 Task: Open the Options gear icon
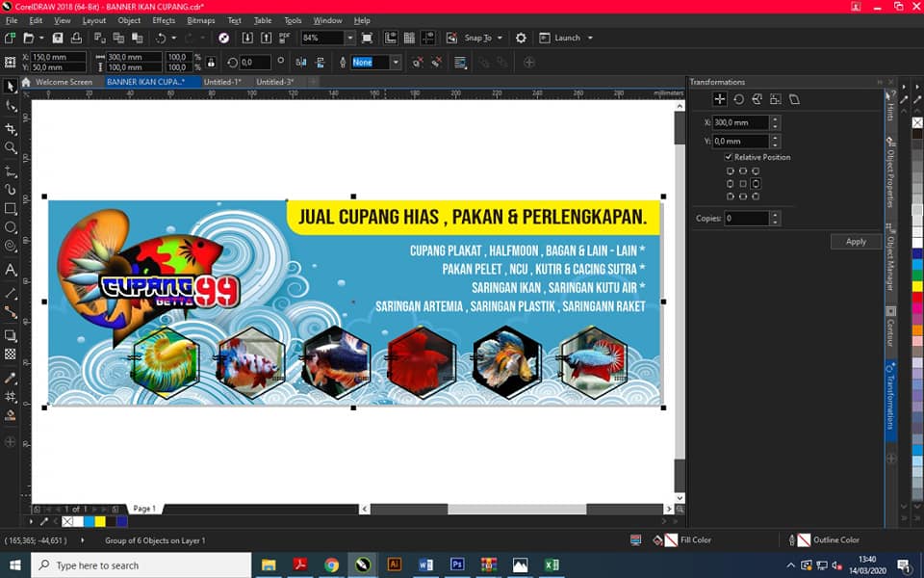tap(521, 38)
